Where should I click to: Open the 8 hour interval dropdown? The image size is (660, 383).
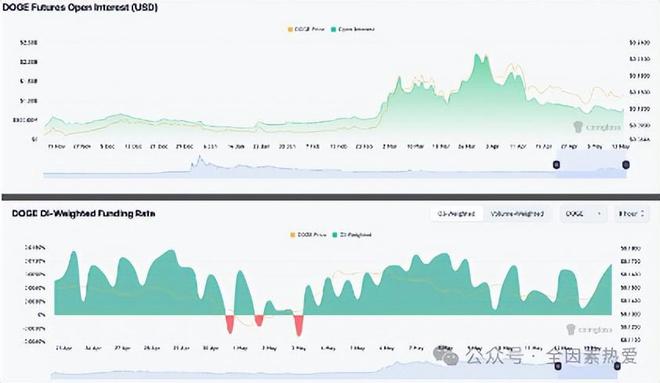[631, 214]
